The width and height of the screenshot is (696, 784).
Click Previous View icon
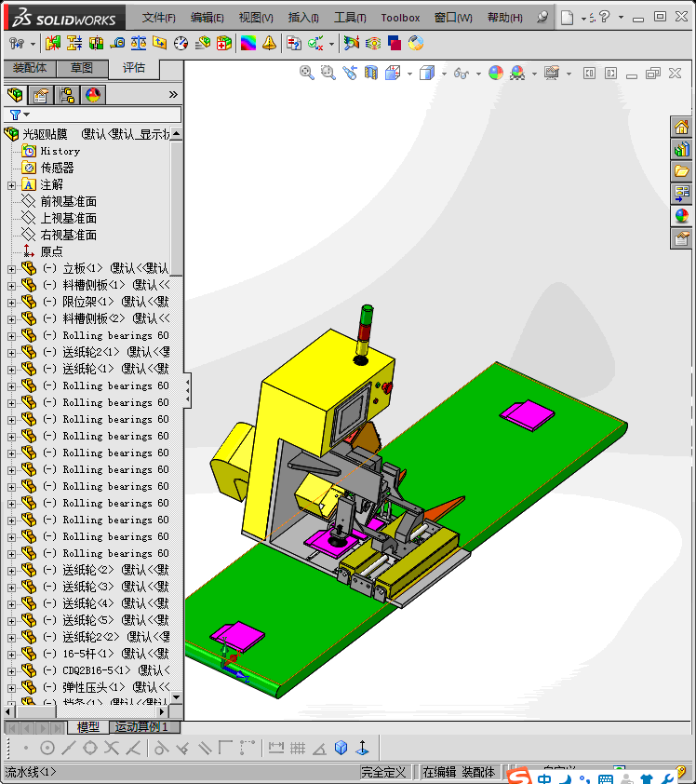350,73
